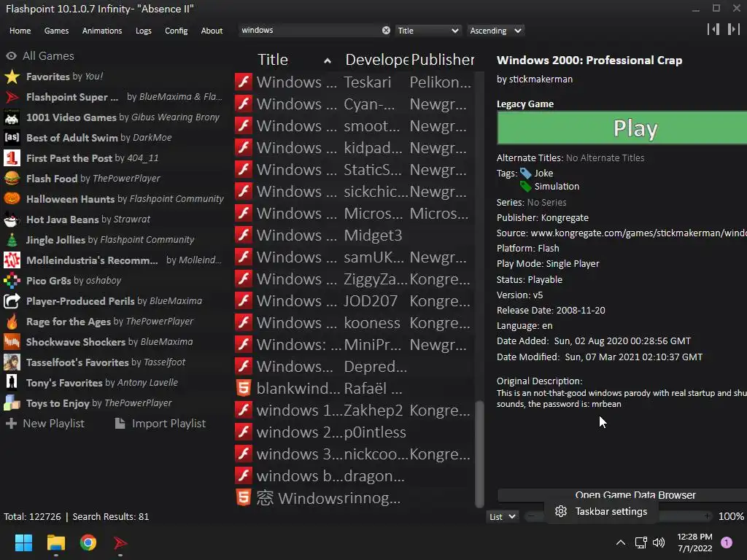The height and width of the screenshot is (560, 747).
Task: Hide the left sidebar with the toggle icon
Action: [713, 29]
